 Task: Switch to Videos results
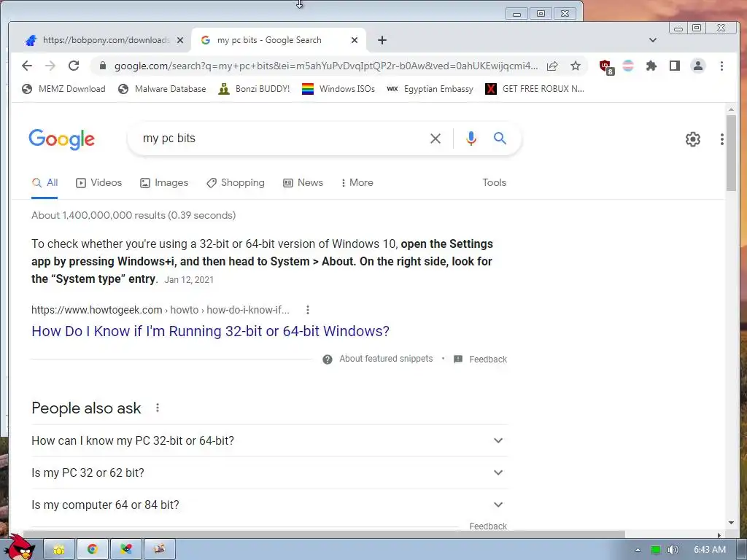99,183
